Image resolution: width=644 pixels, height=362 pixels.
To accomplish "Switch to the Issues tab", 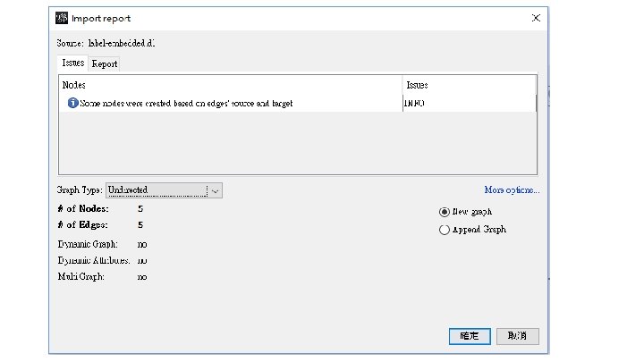I will (x=73, y=63).
